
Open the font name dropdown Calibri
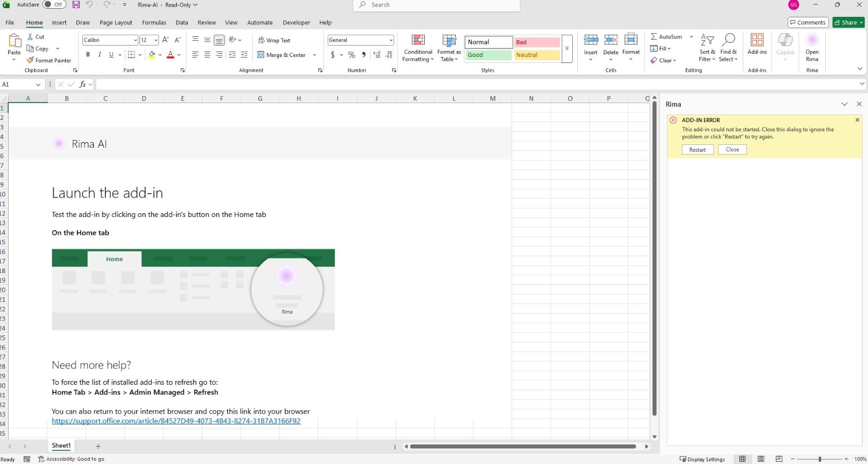pos(135,40)
